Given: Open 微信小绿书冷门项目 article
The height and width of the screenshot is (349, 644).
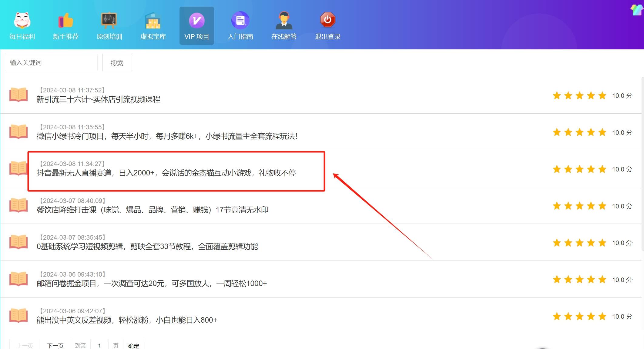Looking at the screenshot, I should (167, 136).
